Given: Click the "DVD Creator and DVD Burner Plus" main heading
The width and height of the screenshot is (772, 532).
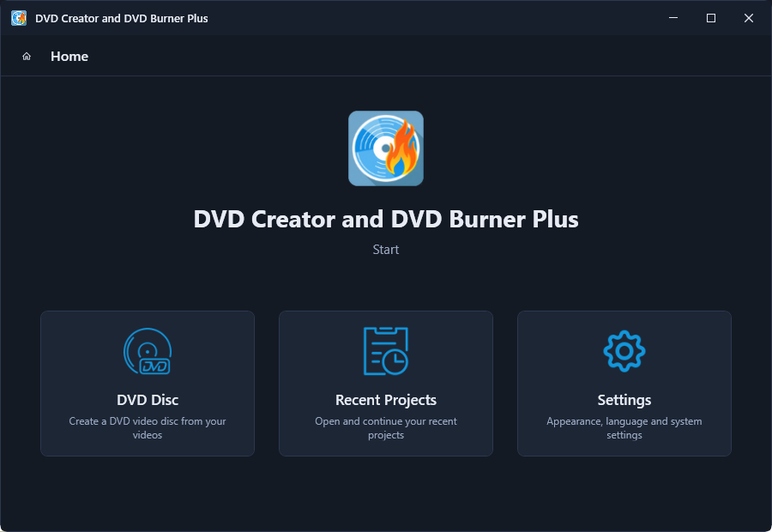Looking at the screenshot, I should pyautogui.click(x=385, y=219).
